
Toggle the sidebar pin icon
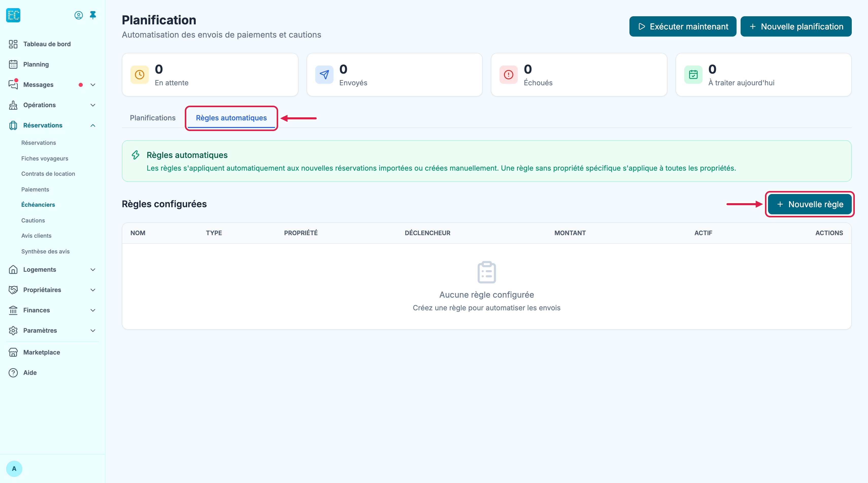click(93, 15)
